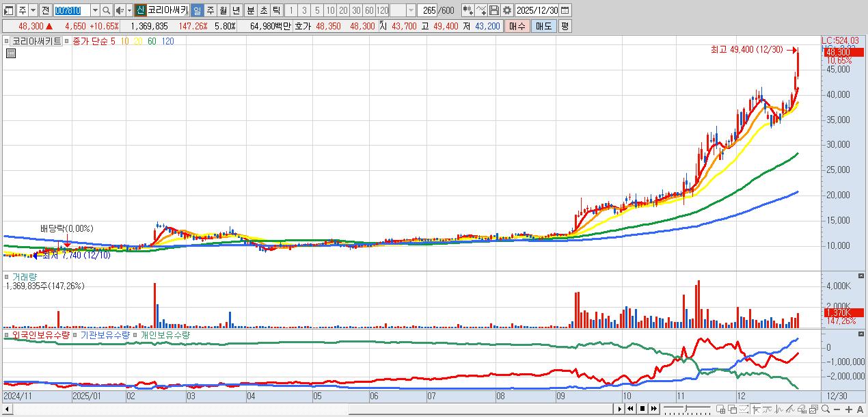The width and height of the screenshot is (868, 417).
Task: Click the trend line drawing tool icon
Action: 791,409
